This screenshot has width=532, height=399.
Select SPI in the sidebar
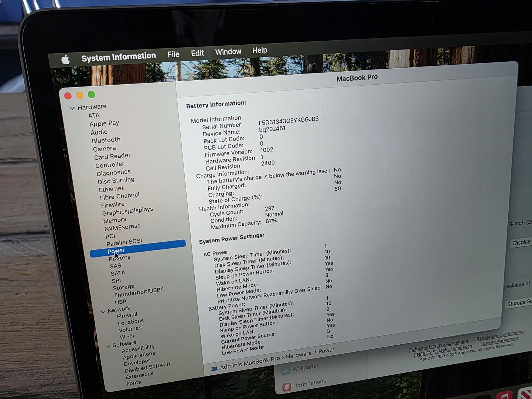[x=116, y=281]
